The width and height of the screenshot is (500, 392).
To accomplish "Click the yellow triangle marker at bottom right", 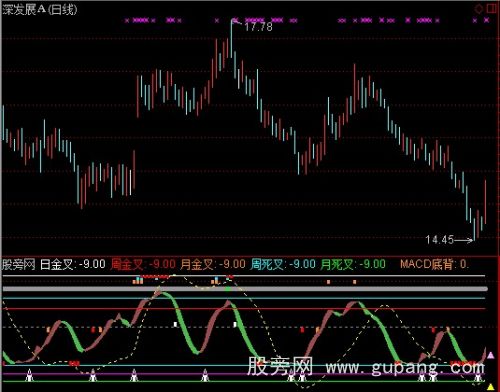I will [x=491, y=387].
